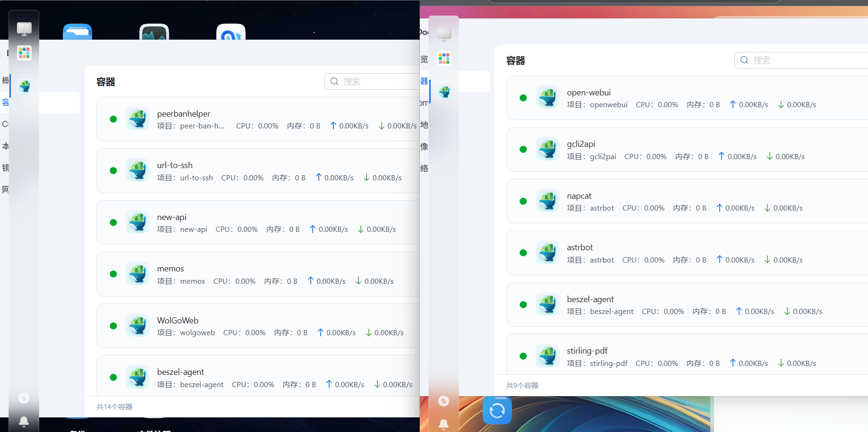The height and width of the screenshot is (432, 868).
Task: Click the whale icon of the gcli2api container
Action: [548, 149]
